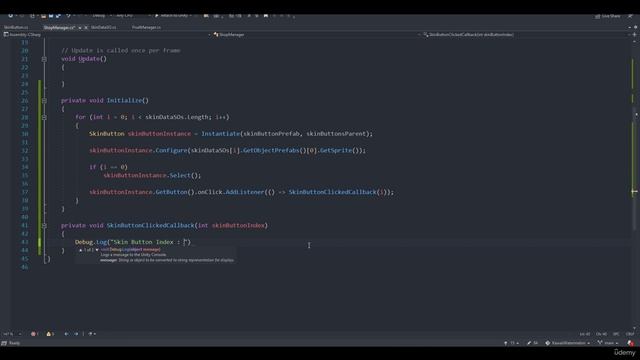
Task: Collapse the Update() method outline
Action: click(x=44, y=59)
